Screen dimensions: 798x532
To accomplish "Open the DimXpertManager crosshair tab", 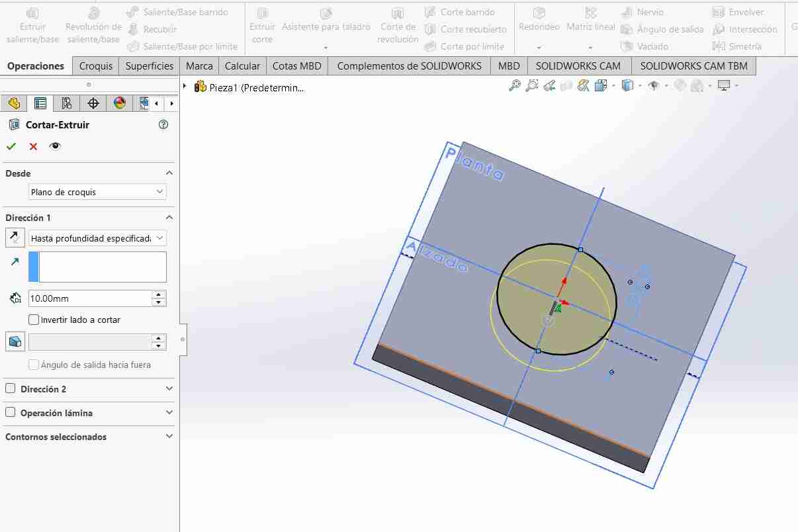I will 93,103.
